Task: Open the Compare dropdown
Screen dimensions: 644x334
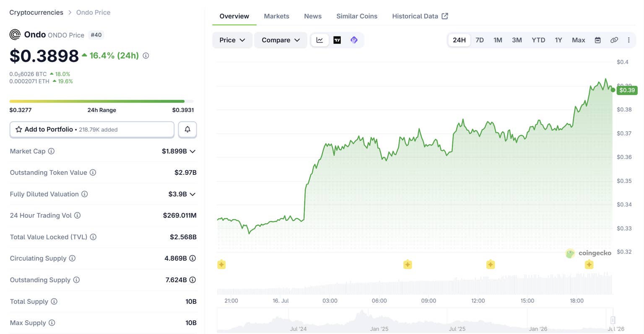Action: tap(280, 40)
